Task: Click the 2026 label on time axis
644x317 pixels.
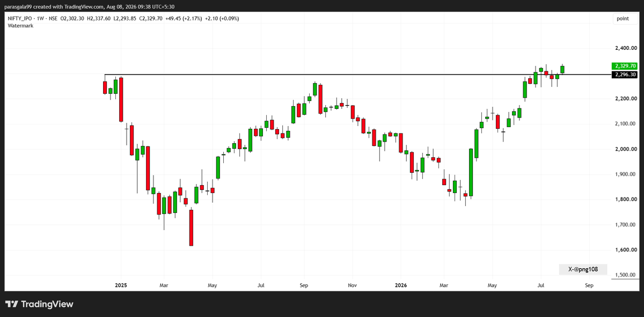Action: pos(400,285)
